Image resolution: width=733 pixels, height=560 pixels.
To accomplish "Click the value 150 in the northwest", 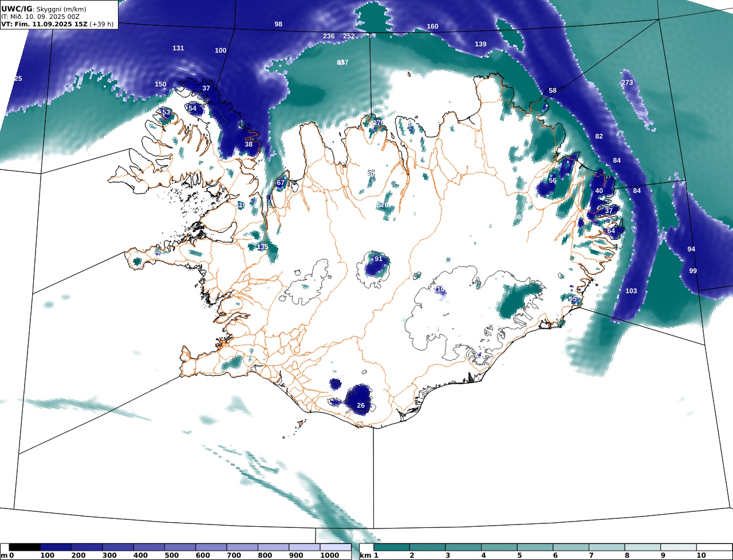I will [x=160, y=84].
